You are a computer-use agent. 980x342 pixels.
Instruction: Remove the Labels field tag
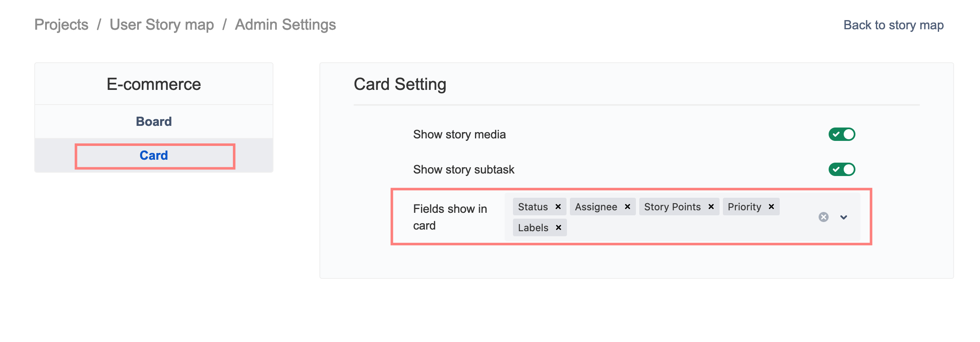click(558, 228)
